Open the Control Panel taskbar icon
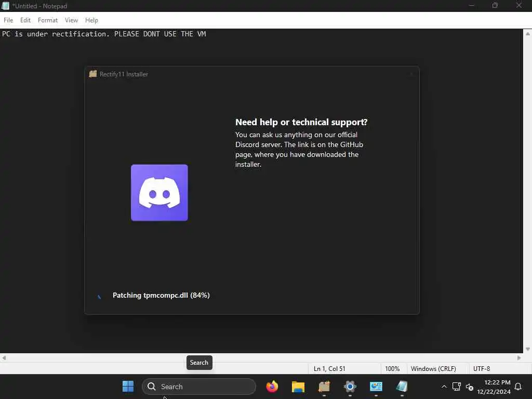Screen dimensions: 532x399 coord(376,386)
